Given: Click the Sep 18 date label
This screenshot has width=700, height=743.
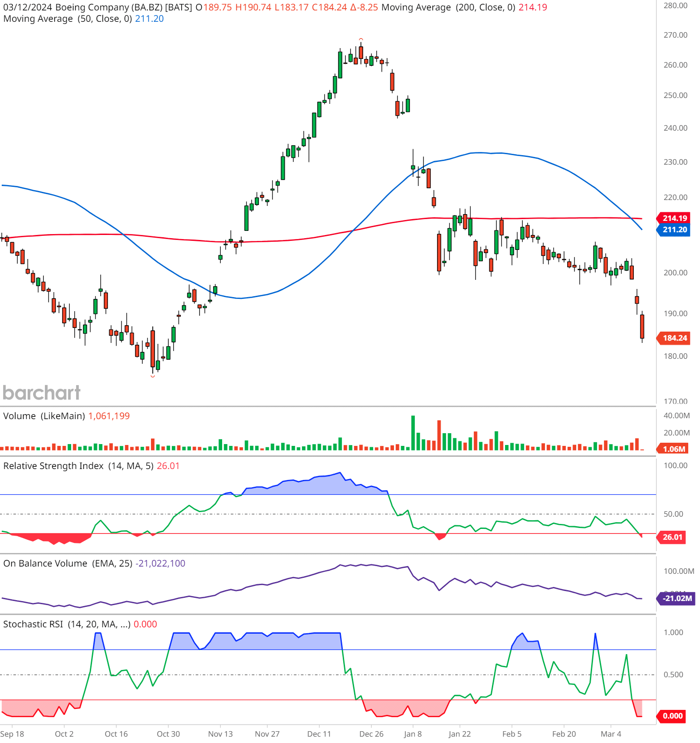Looking at the screenshot, I should click(x=12, y=734).
